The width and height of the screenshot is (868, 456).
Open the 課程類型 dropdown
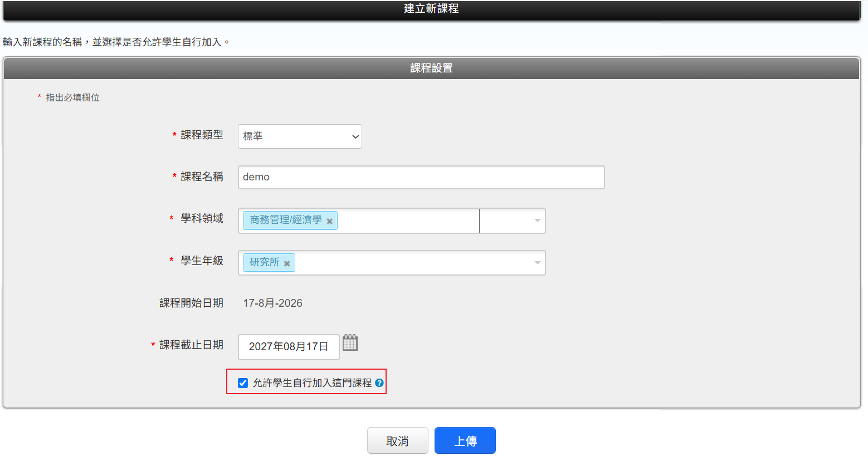pos(300,136)
